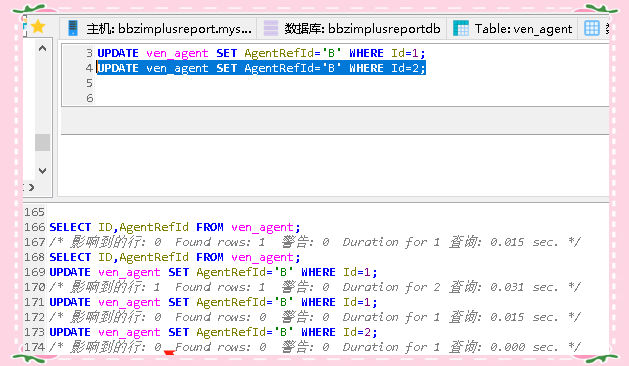The width and height of the screenshot is (629, 366).
Task: Click editor line 3 UPDATE Id=1 statement
Action: [261, 53]
